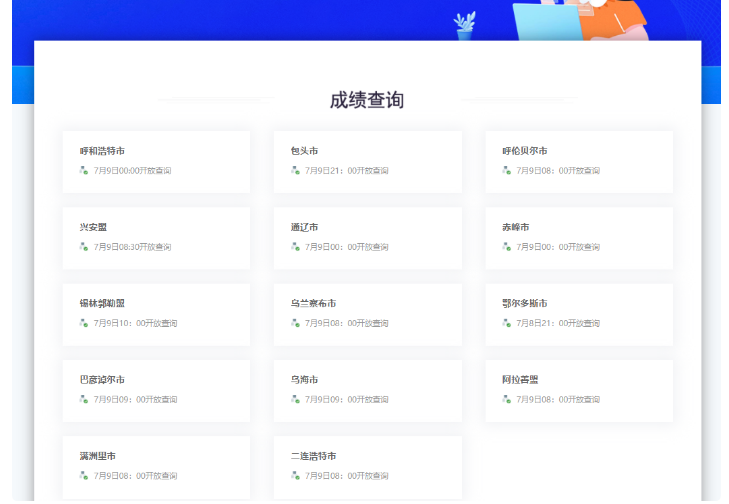Screen dimensions: 729x504
Task: Click the small icon beside 包头市 query time
Action: (x=295, y=171)
